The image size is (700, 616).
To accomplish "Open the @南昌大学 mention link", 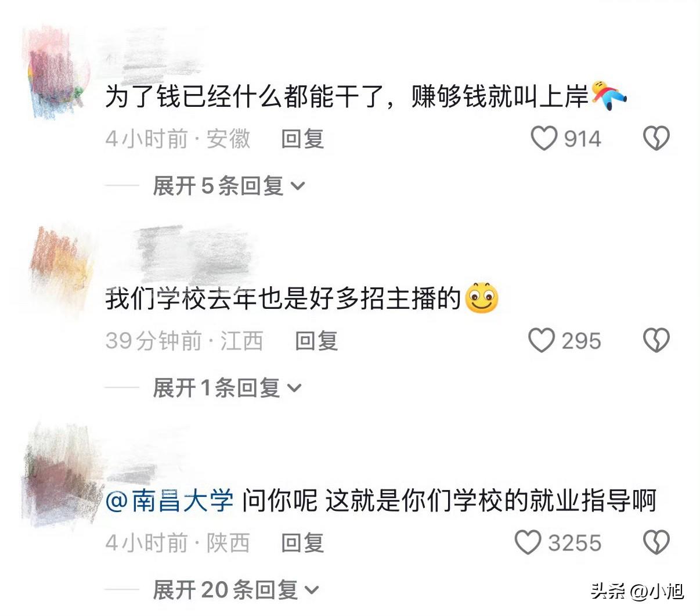I will pos(169,500).
